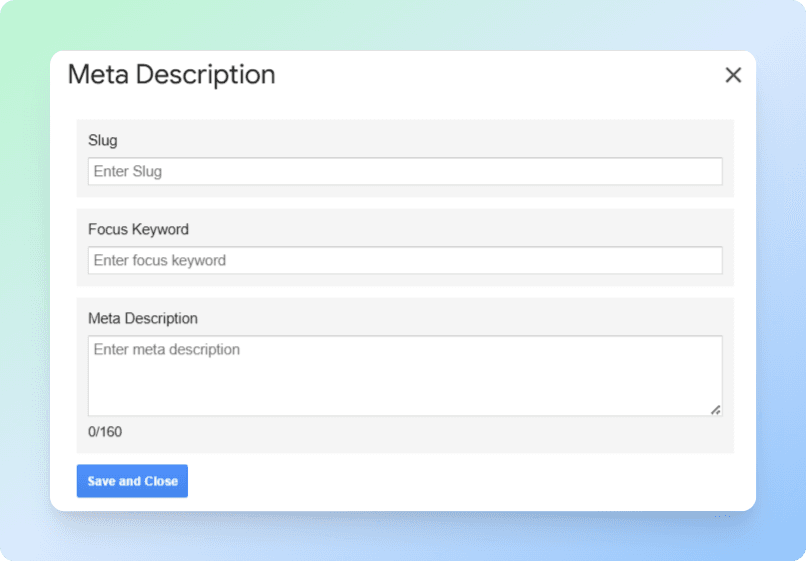Click blank area right of Save and Close
Screen dimensions: 806x561
(x=450, y=481)
